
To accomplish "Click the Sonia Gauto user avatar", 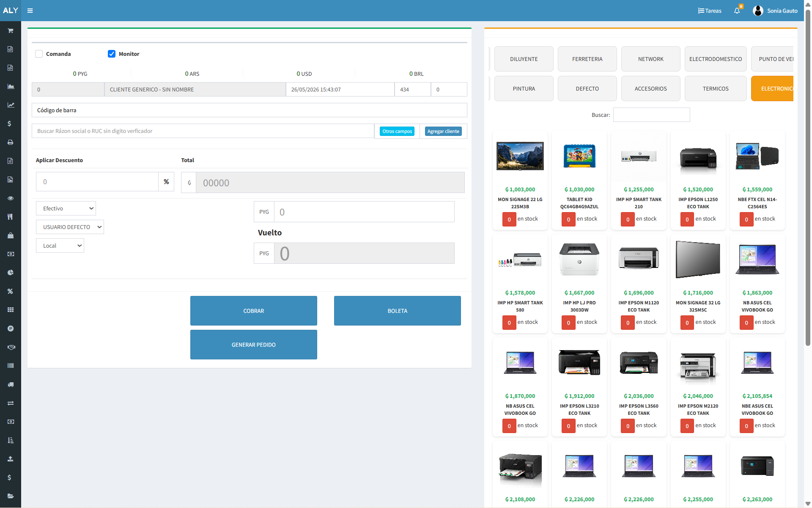I will pos(758,11).
